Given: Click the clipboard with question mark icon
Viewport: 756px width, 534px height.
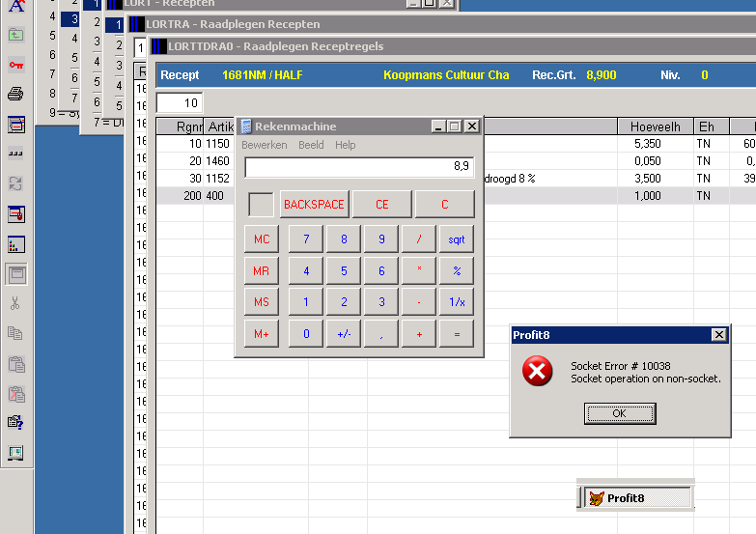Looking at the screenshot, I should [15, 423].
